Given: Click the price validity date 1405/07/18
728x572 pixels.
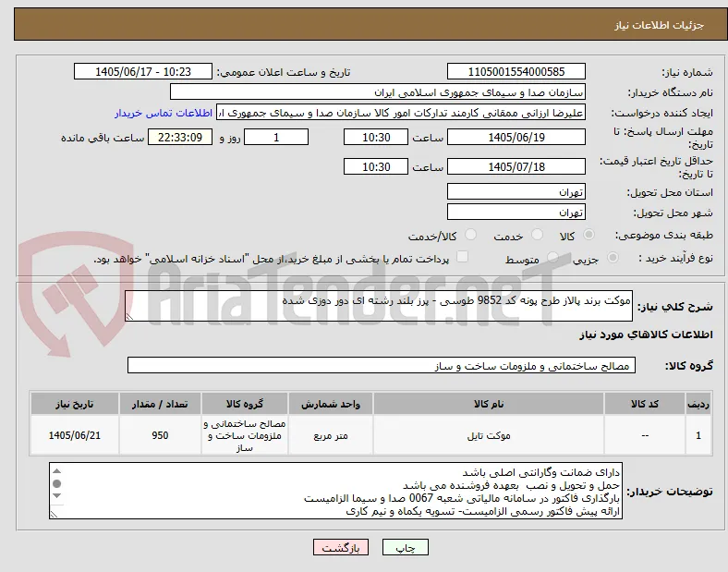Looking at the screenshot, I should (x=516, y=166).
